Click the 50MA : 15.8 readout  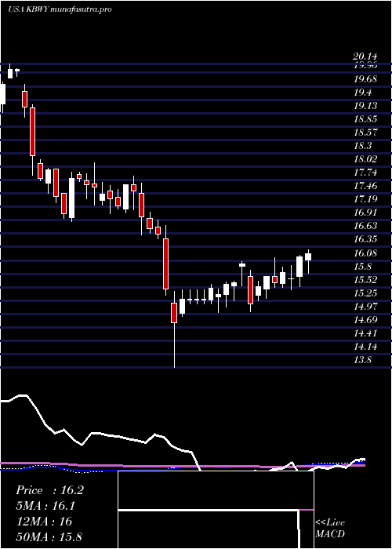pos(49,536)
